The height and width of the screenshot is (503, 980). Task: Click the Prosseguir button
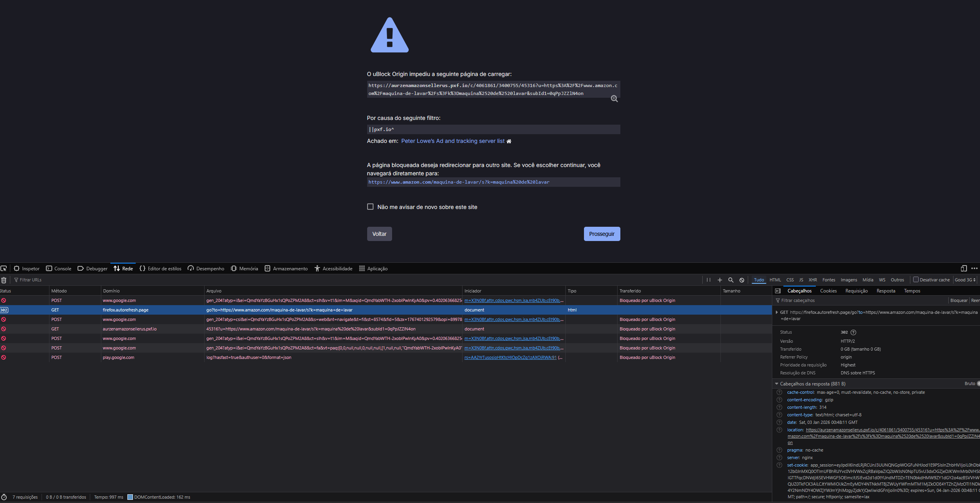coord(602,234)
